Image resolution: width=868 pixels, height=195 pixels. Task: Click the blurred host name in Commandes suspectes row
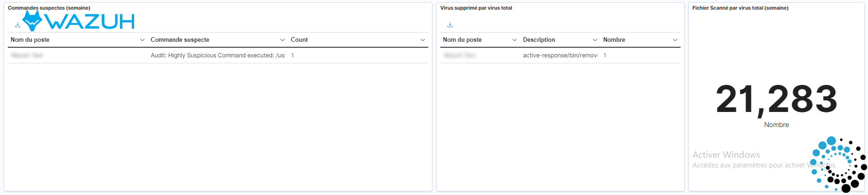point(27,56)
